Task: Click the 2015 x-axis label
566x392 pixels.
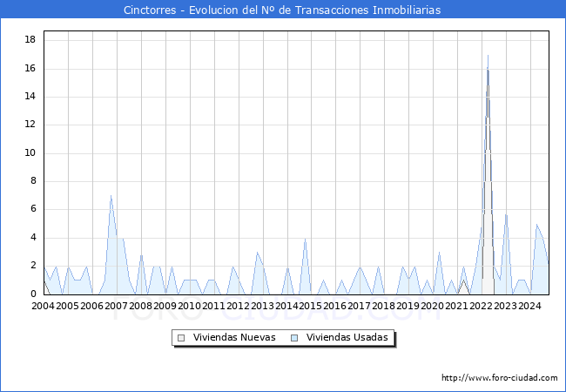Action: (x=311, y=306)
